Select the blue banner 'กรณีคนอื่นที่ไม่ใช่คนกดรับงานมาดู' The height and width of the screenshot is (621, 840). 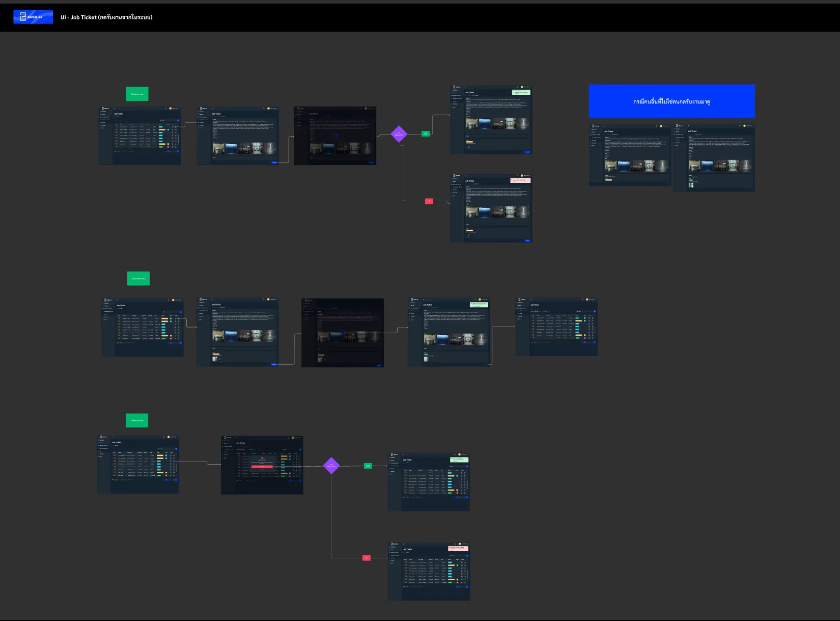tap(671, 101)
